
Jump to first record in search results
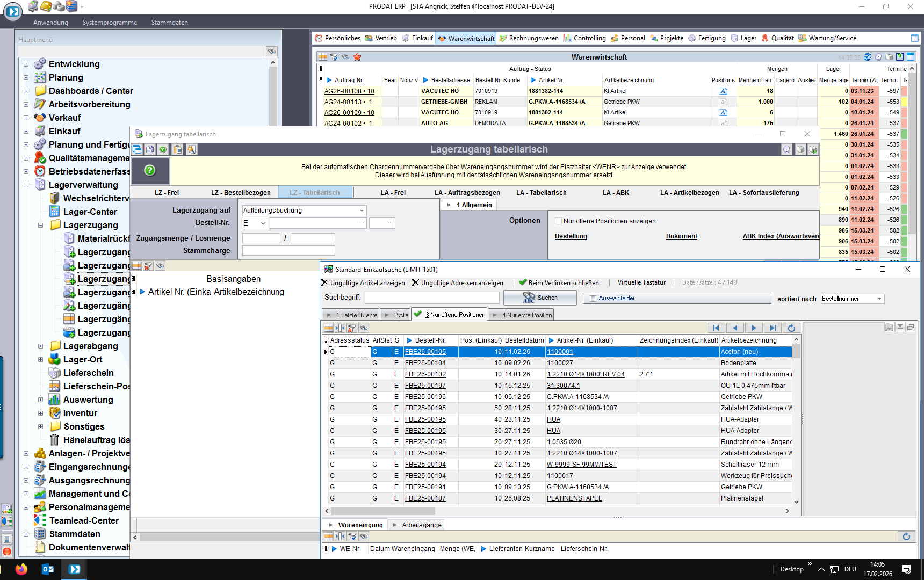pyautogui.click(x=716, y=328)
